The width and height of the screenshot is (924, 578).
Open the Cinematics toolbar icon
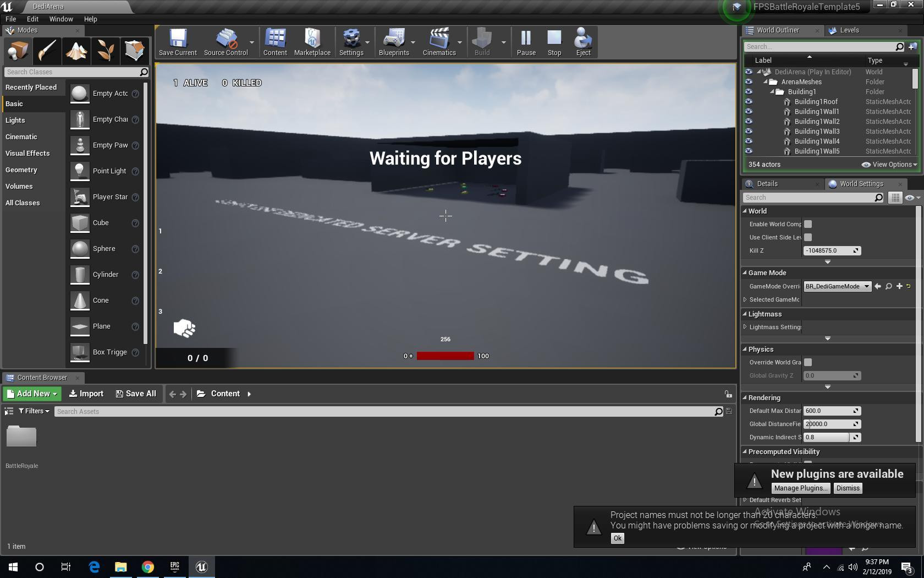pyautogui.click(x=439, y=42)
